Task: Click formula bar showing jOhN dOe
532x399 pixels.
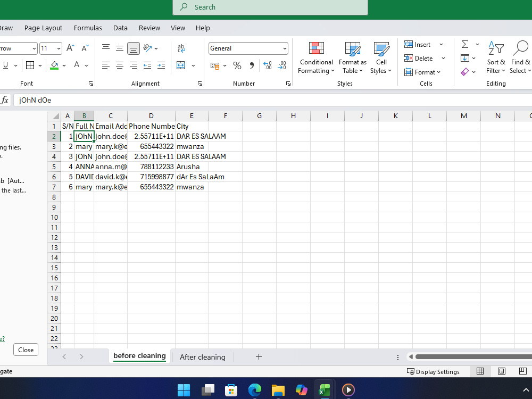Action: point(272,100)
